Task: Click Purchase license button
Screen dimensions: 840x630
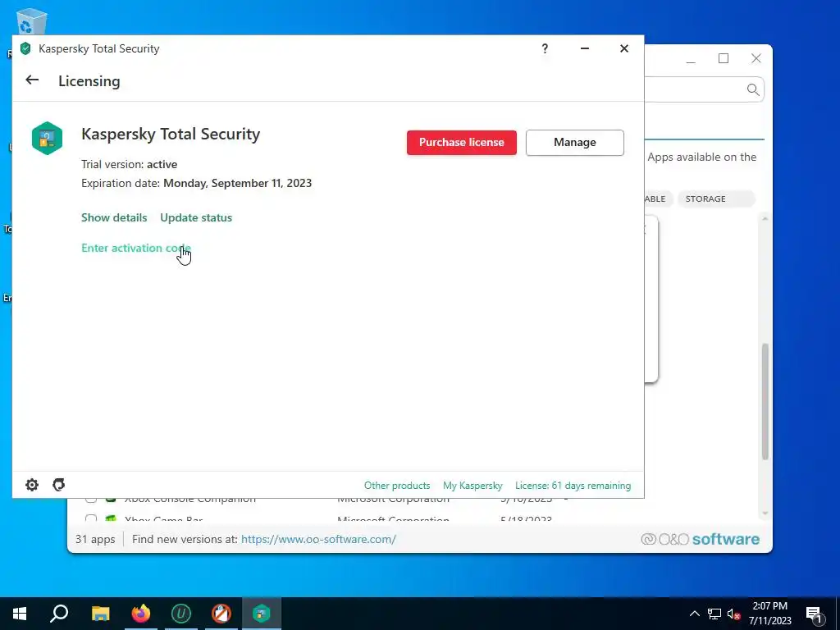Action: point(462,143)
